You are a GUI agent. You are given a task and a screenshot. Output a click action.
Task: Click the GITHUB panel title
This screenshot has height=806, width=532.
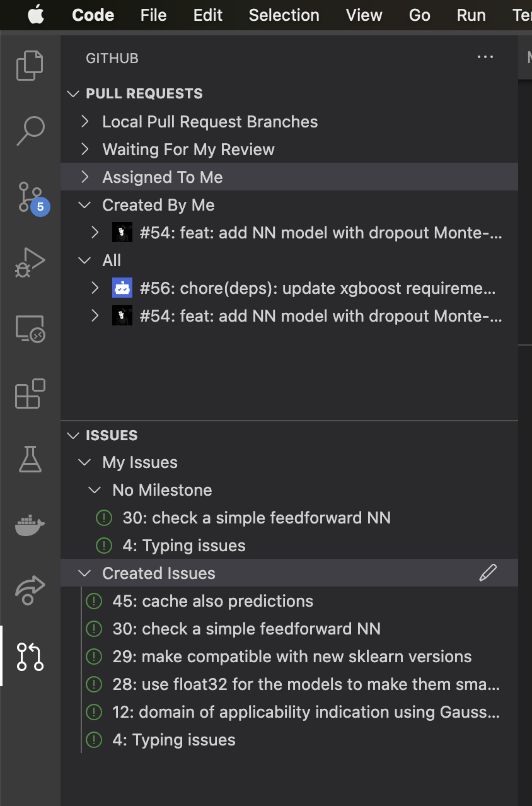[x=112, y=58]
